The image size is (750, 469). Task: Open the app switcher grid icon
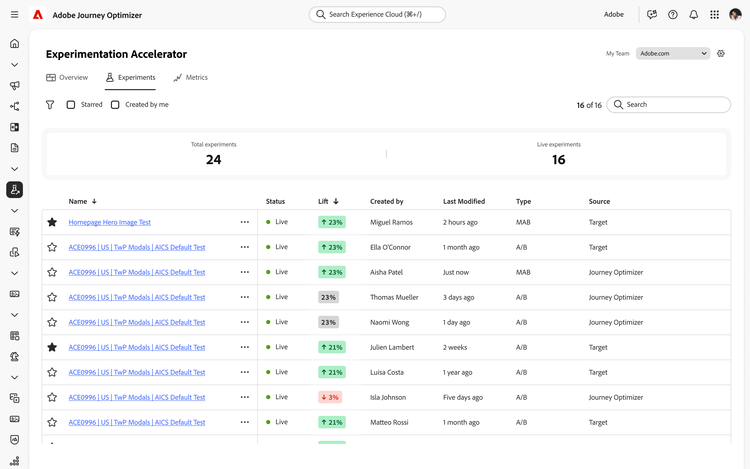714,15
